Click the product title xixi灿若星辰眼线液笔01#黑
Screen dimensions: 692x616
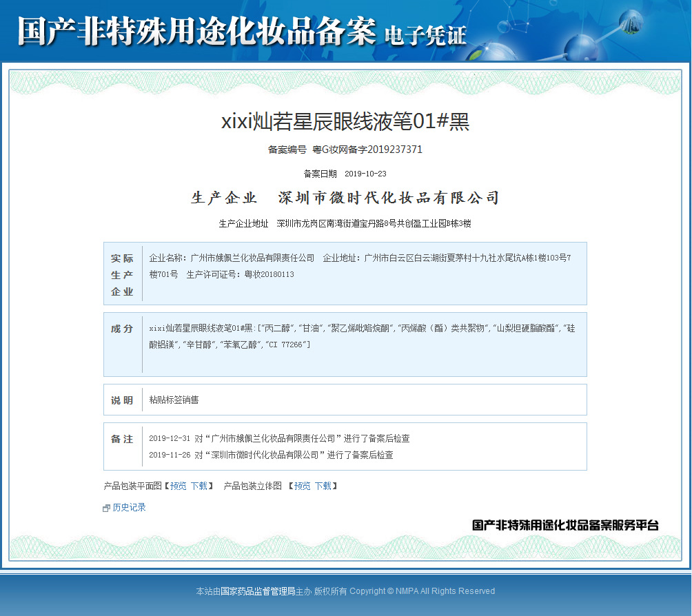345,121
